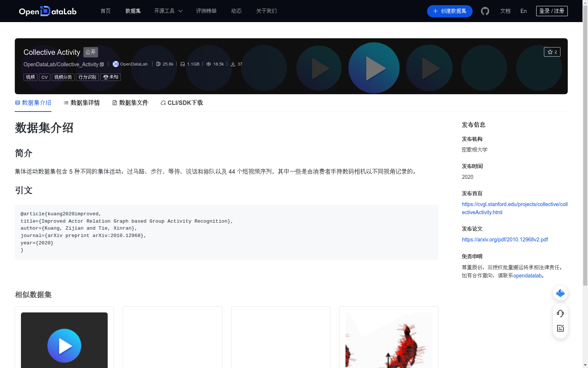This screenshot has width=588, height=368.
Task: Copy the OpenDataLab/Collective_Activity path
Action: click(x=102, y=64)
